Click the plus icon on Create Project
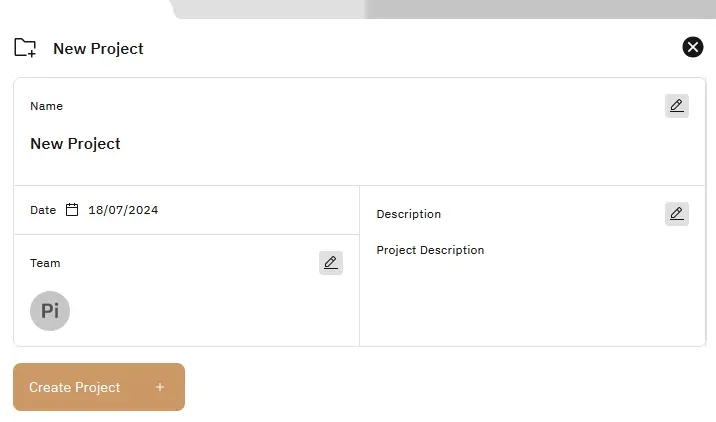 pos(160,387)
